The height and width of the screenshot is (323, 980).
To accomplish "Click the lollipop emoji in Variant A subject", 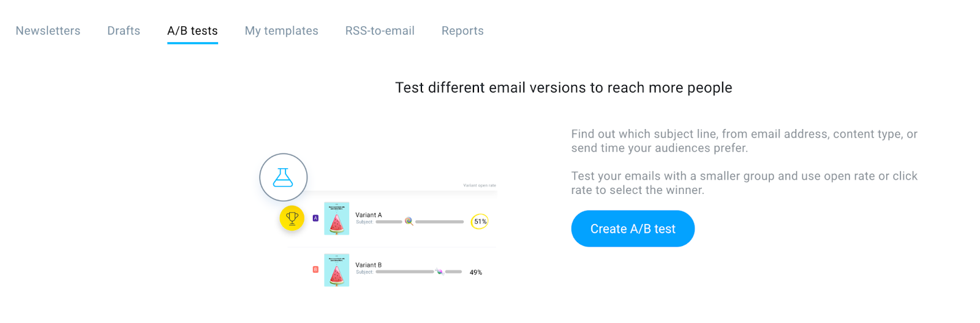I will 409,221.
